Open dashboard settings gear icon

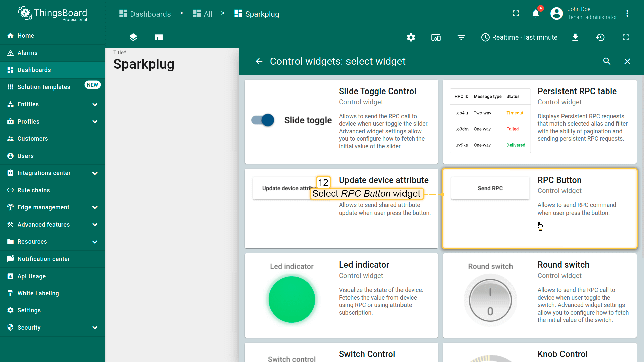(411, 37)
